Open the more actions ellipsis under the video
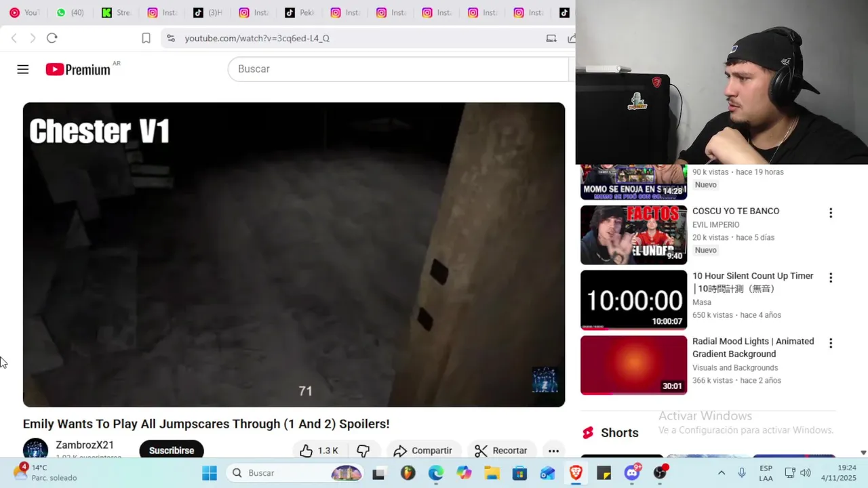868x488 pixels. [x=553, y=450]
